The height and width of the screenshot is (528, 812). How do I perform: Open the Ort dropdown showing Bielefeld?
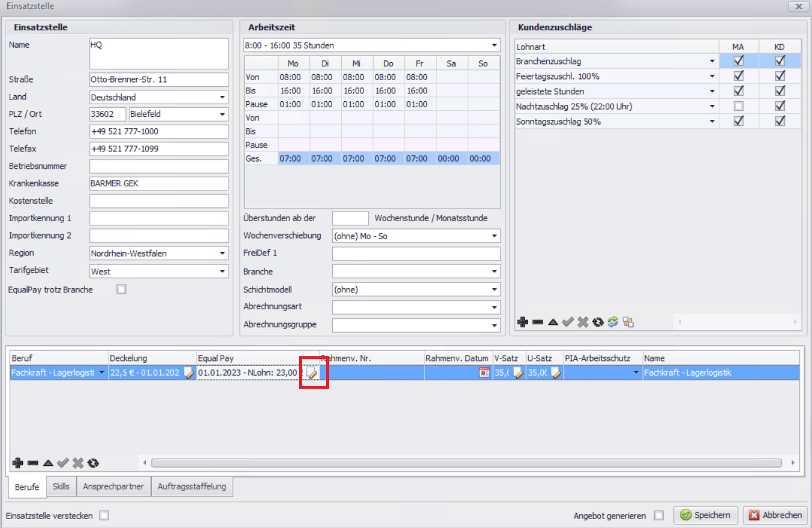pos(222,114)
